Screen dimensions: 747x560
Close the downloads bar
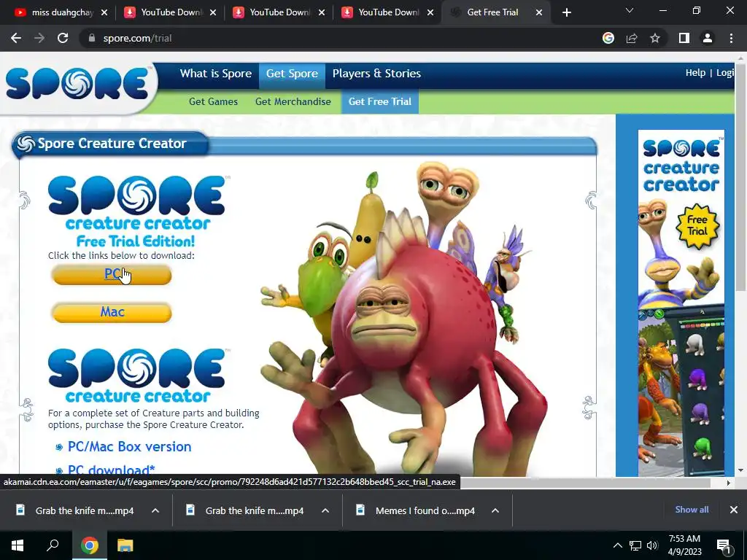734,510
